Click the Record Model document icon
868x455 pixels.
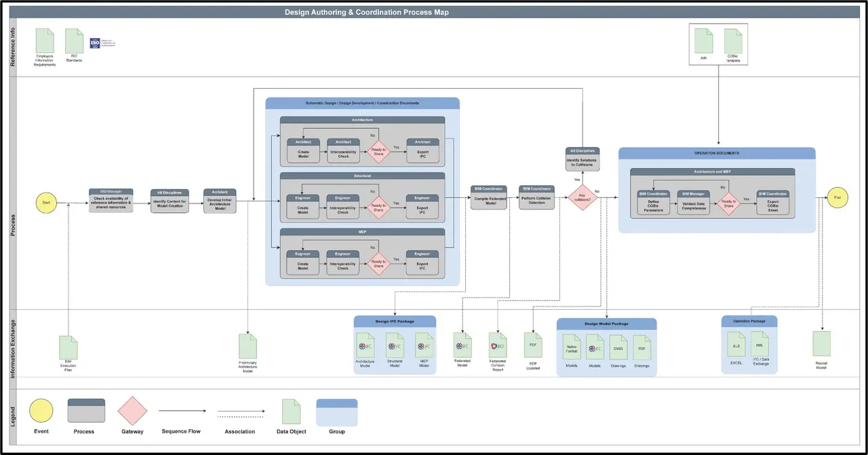822,344
